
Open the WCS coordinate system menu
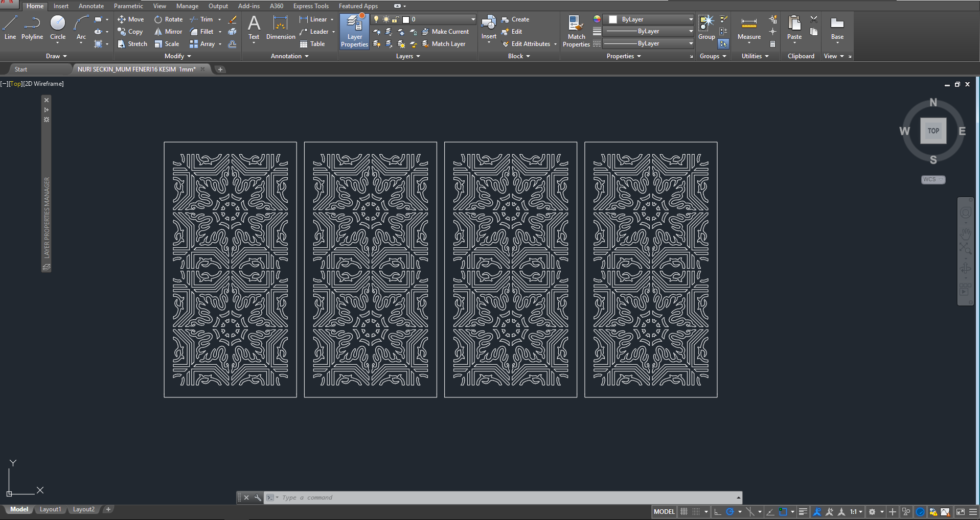[x=933, y=179]
